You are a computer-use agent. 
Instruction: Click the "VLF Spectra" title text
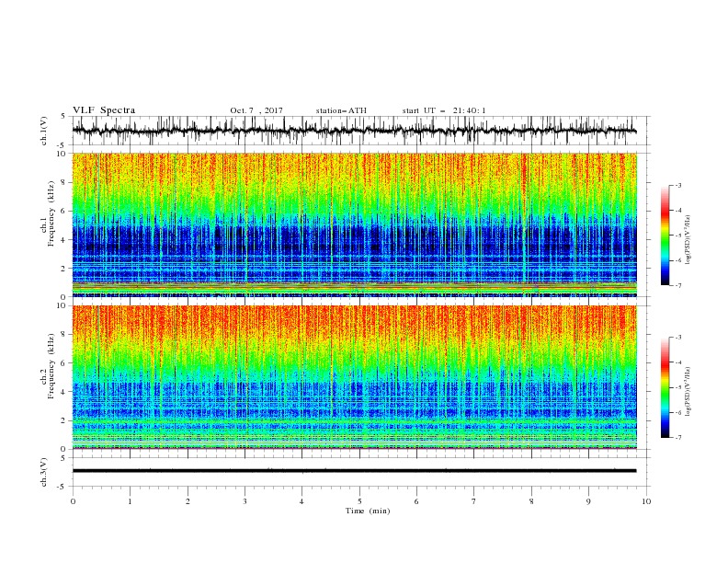[104, 110]
